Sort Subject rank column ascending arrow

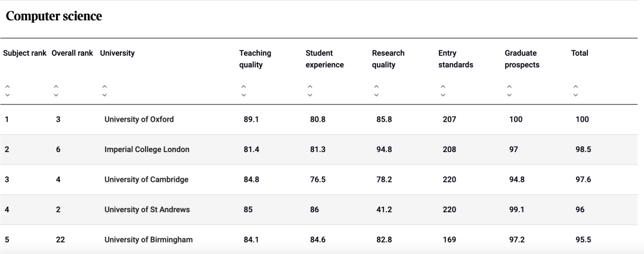click(7, 86)
